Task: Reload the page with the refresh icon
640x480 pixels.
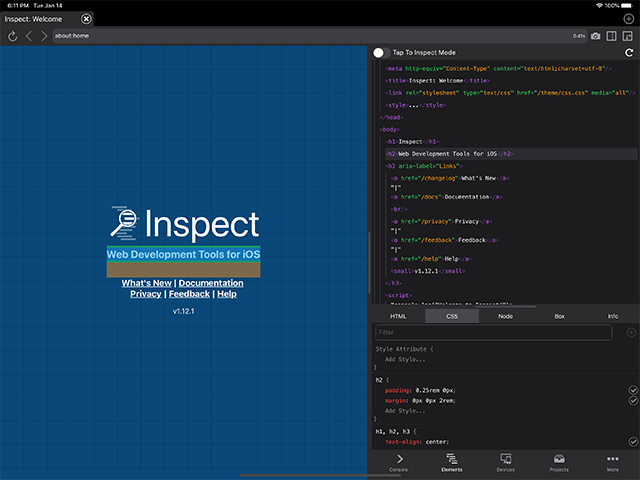Action: click(13, 36)
